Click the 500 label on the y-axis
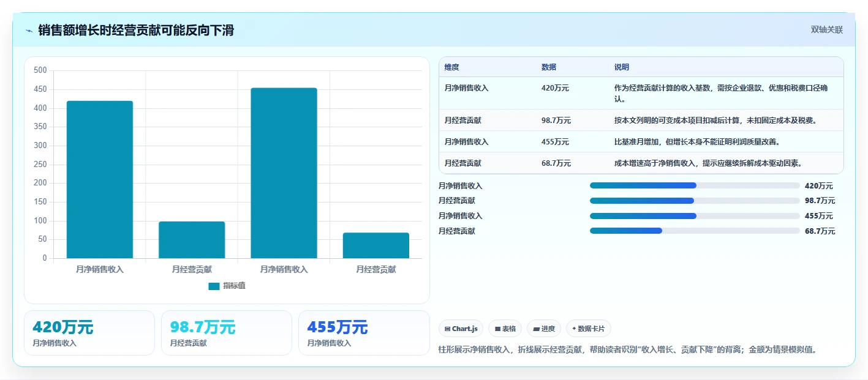Screen dimensions: 868x380 point(40,70)
